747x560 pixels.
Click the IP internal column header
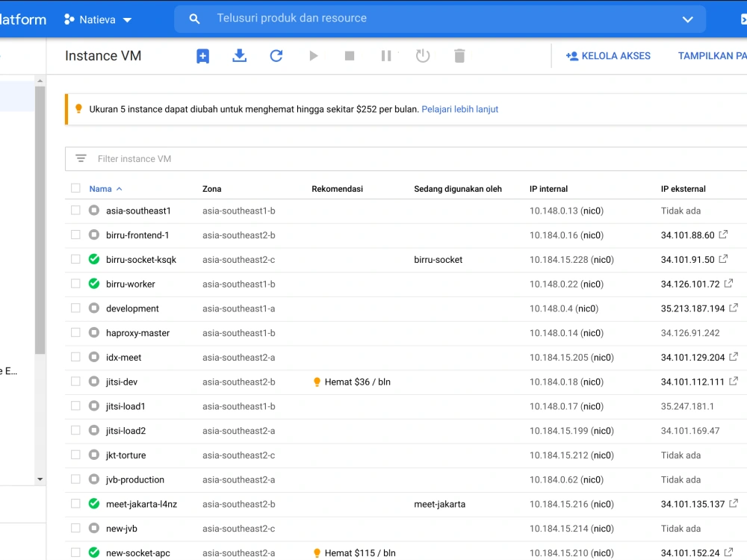pos(548,189)
